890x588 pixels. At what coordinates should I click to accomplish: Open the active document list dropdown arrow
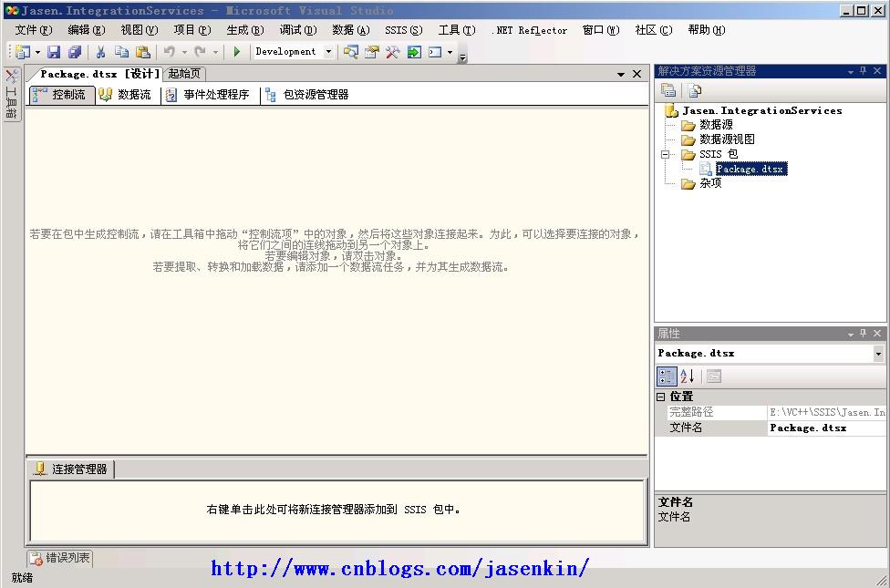point(621,75)
